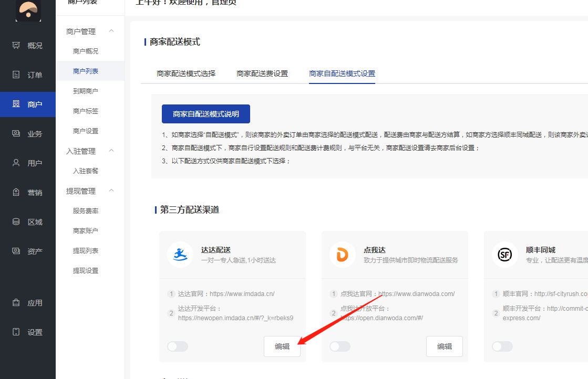588x379 pixels.
Task: Open the 用户 users section icon
Action: point(16,163)
